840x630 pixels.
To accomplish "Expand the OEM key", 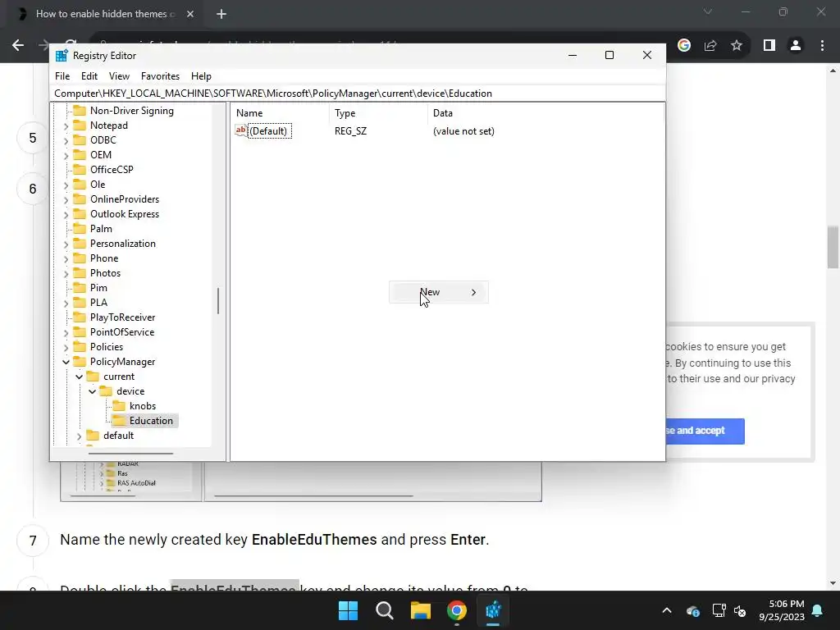I will [x=66, y=155].
